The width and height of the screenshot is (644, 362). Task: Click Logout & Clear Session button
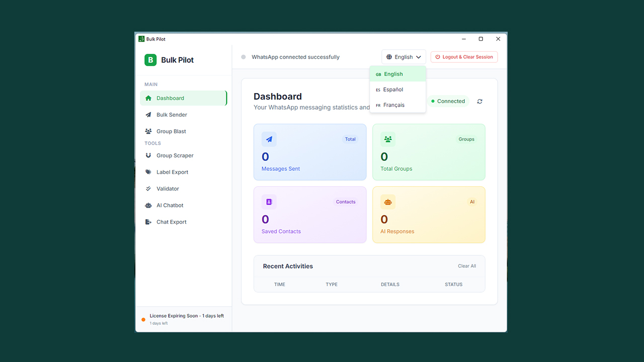[x=464, y=57]
